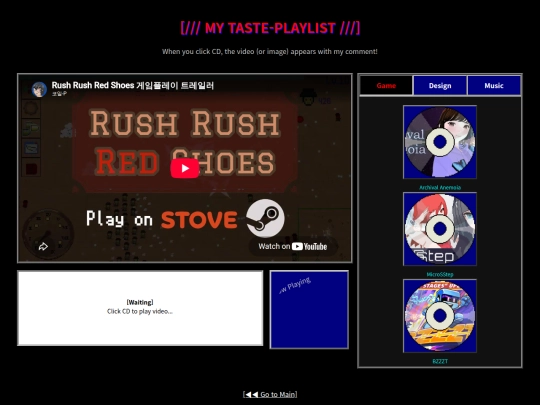Click the Watch on YouTube button
Viewport: 540px width, 405px height.
[x=293, y=246]
